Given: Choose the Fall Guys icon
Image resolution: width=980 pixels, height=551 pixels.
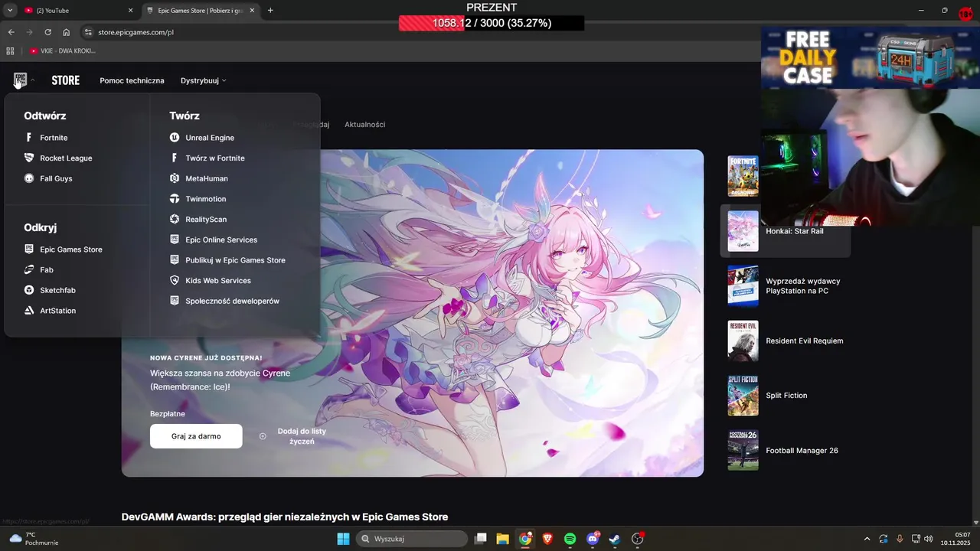Looking at the screenshot, I should click(x=29, y=178).
